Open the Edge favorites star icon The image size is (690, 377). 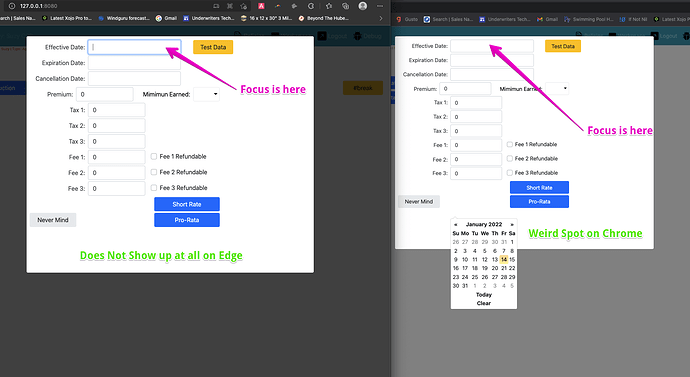click(x=329, y=6)
